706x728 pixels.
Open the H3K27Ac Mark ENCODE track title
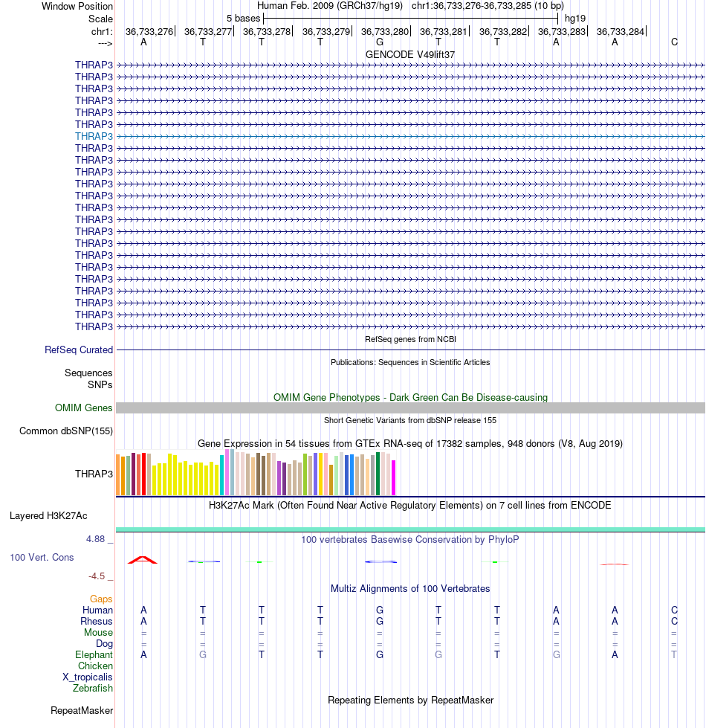point(410,505)
